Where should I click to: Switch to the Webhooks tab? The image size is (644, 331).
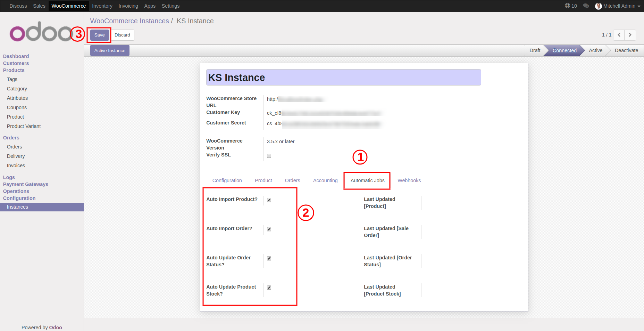point(409,180)
